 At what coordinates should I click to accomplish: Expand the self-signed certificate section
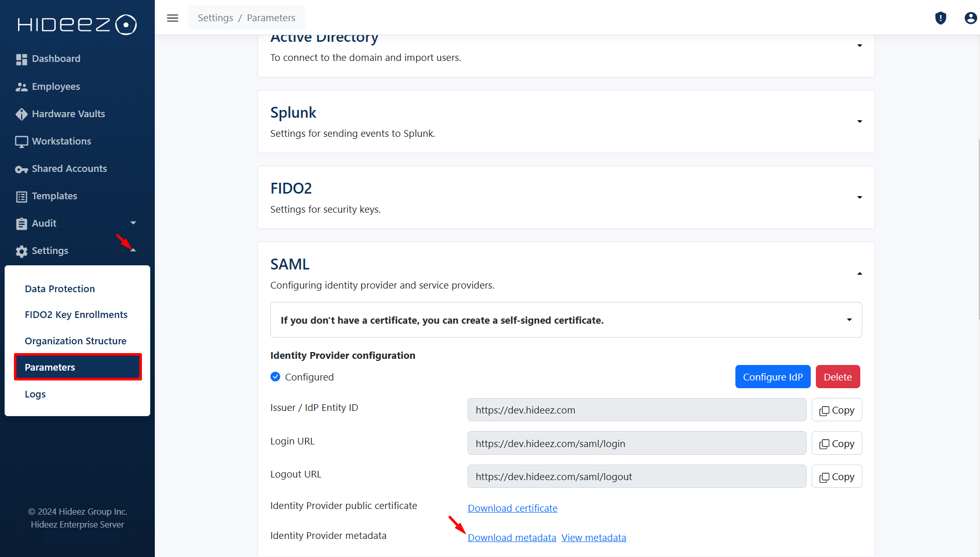coord(849,320)
